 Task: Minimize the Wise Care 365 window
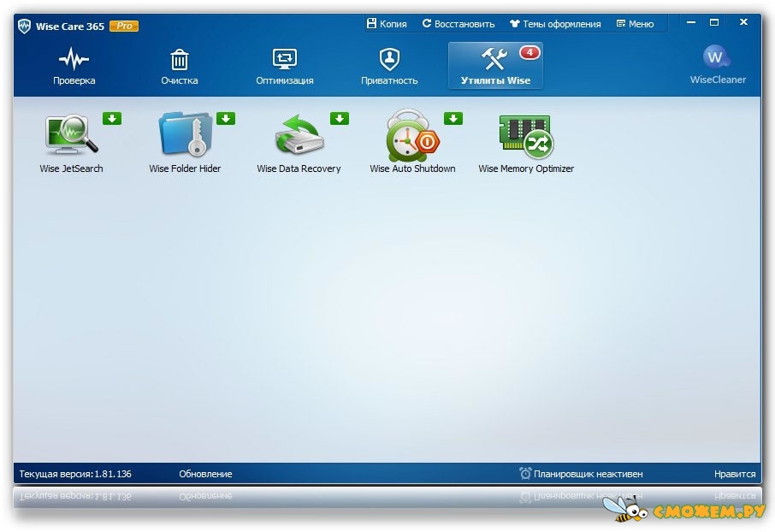[x=691, y=22]
